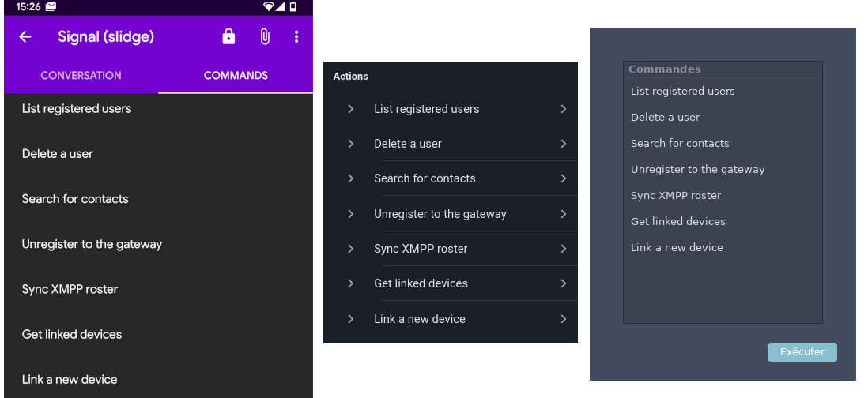Screen dimensions: 868x398
Task: Click the Exécuter button
Action: pyautogui.click(x=802, y=352)
